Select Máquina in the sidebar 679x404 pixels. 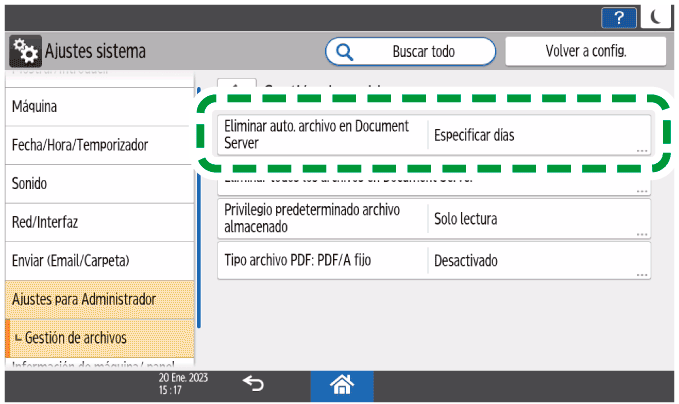click(x=98, y=106)
